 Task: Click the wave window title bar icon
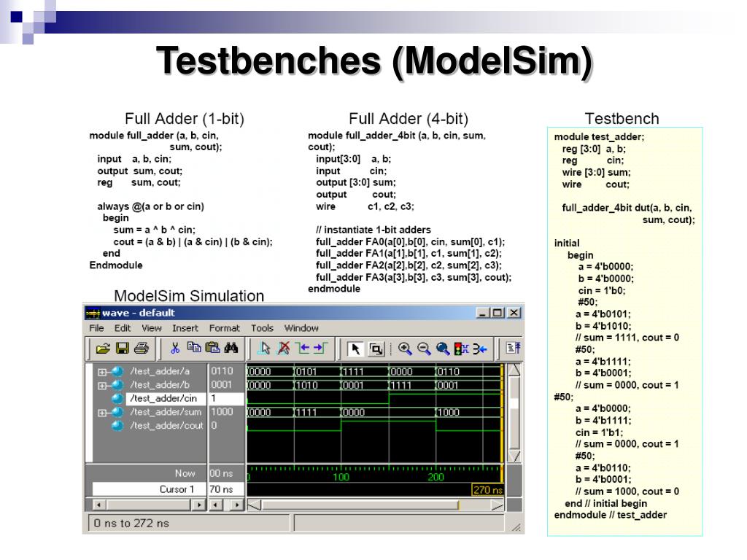(93, 313)
